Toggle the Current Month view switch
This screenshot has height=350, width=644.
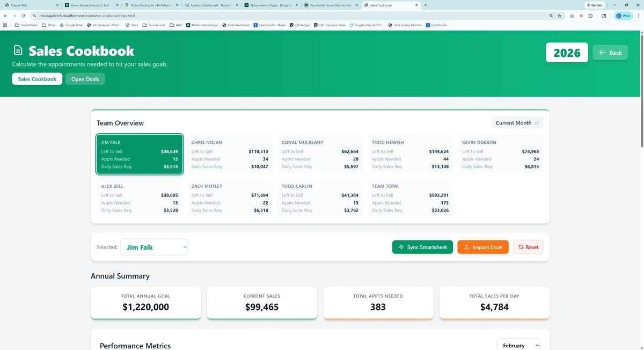tap(517, 123)
